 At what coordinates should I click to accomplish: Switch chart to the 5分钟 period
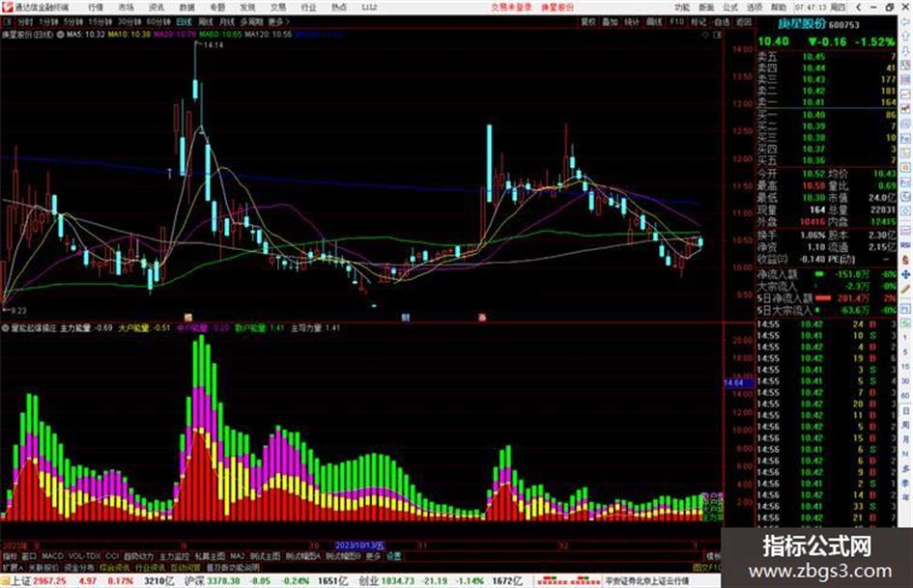point(73,21)
